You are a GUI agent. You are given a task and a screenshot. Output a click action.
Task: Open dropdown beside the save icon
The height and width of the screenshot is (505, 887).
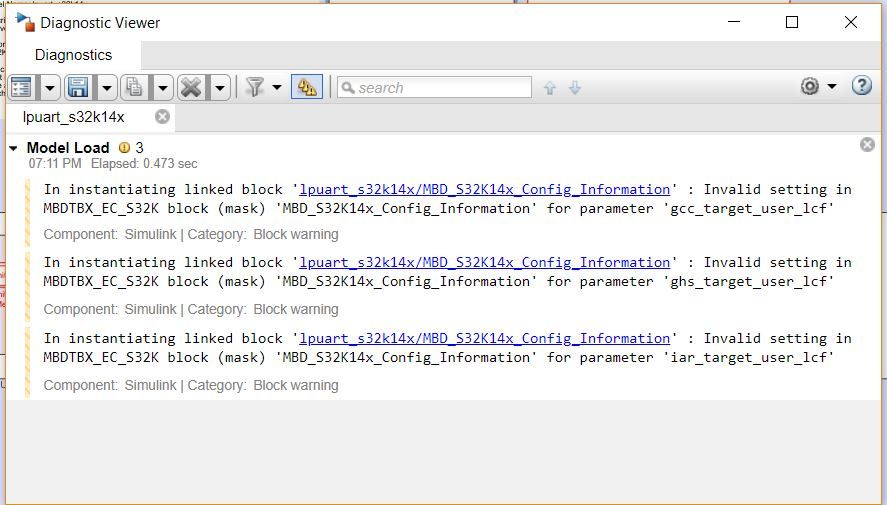point(106,88)
